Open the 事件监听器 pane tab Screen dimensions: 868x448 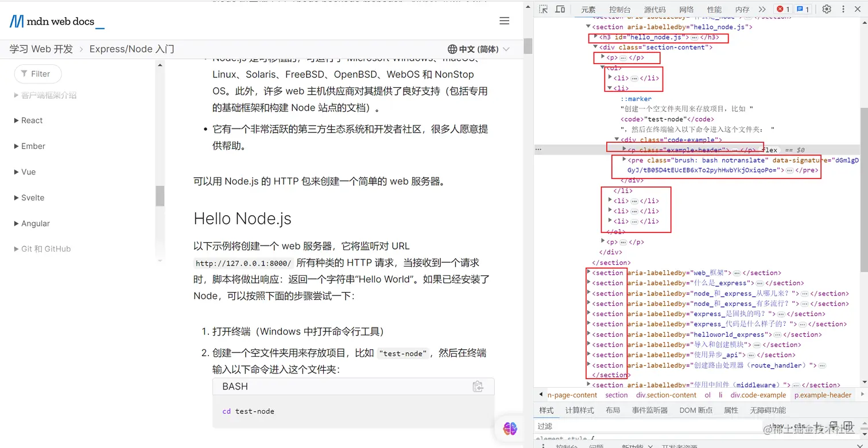click(650, 410)
